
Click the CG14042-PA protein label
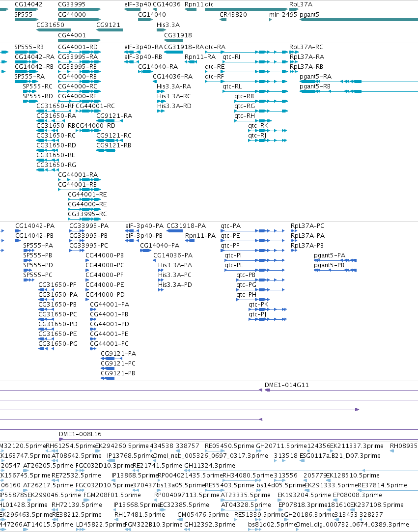coord(35,226)
